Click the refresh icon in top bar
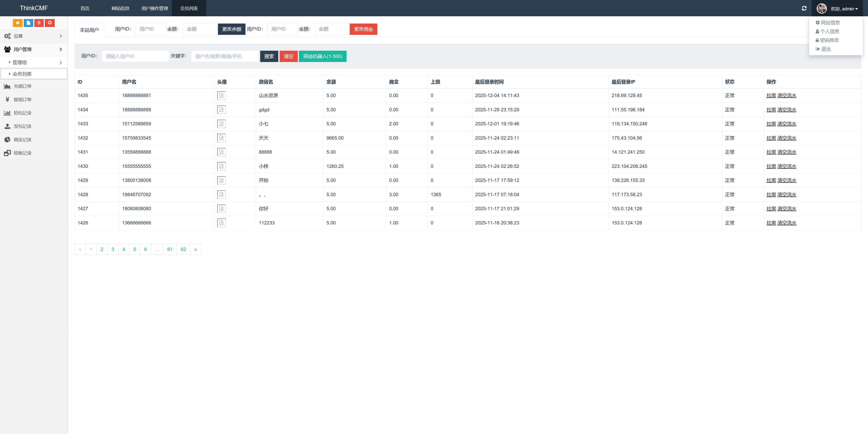 pyautogui.click(x=804, y=8)
